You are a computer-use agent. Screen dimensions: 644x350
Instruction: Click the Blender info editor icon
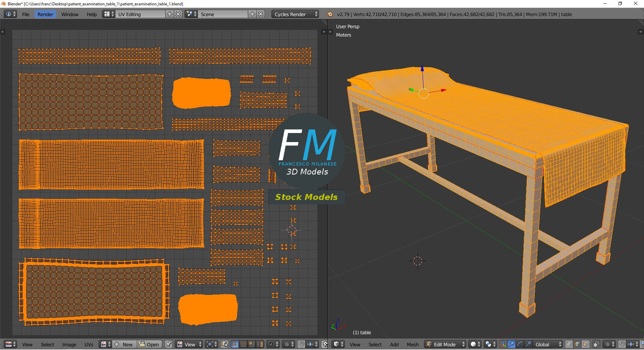(11, 14)
